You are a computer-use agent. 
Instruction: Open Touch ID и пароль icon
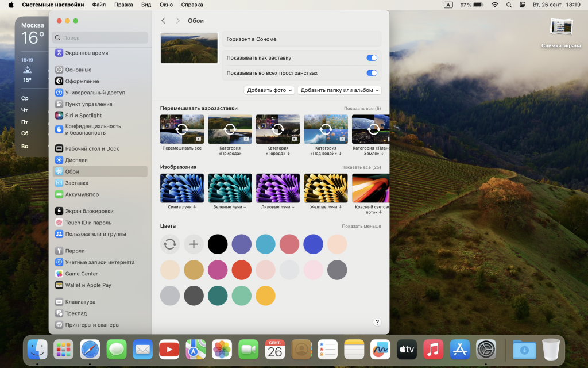[x=59, y=223]
